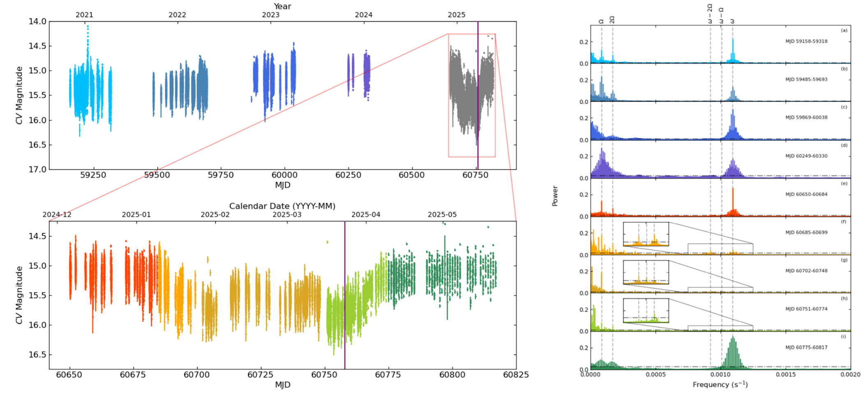
Task: Click the ω − 2Ω label above the periodograms
Action: [x=710, y=14]
